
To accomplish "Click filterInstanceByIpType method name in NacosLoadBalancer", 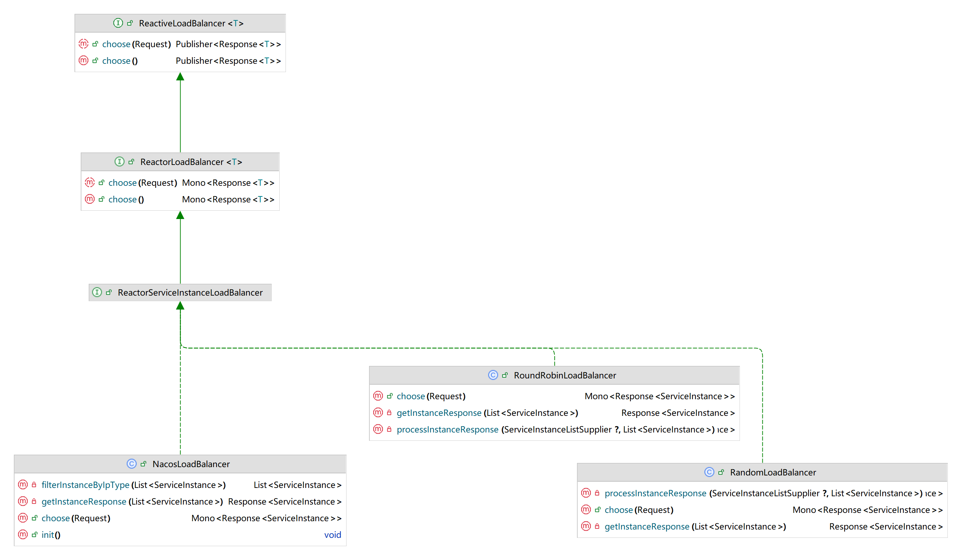I will 86,485.
